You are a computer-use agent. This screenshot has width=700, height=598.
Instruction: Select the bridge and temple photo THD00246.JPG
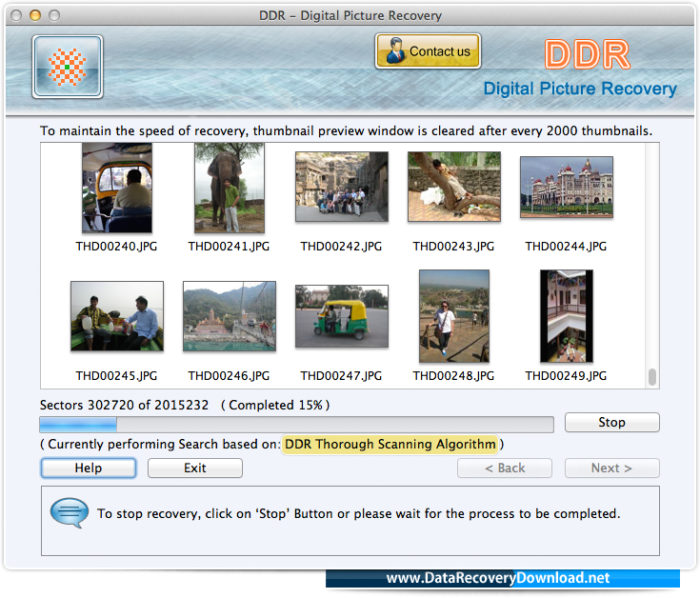point(230,316)
